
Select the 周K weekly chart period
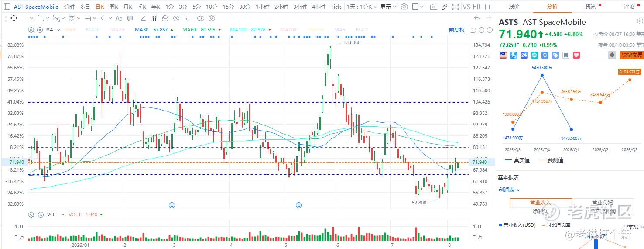click(114, 7)
